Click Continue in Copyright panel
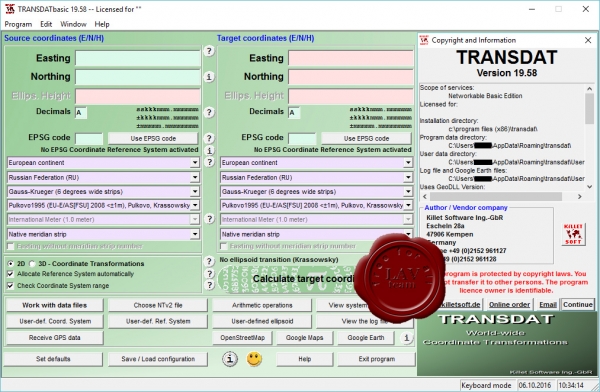 click(x=578, y=305)
